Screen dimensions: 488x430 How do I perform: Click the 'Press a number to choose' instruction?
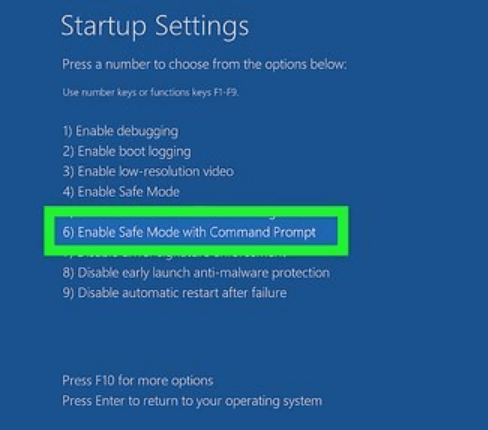204,64
